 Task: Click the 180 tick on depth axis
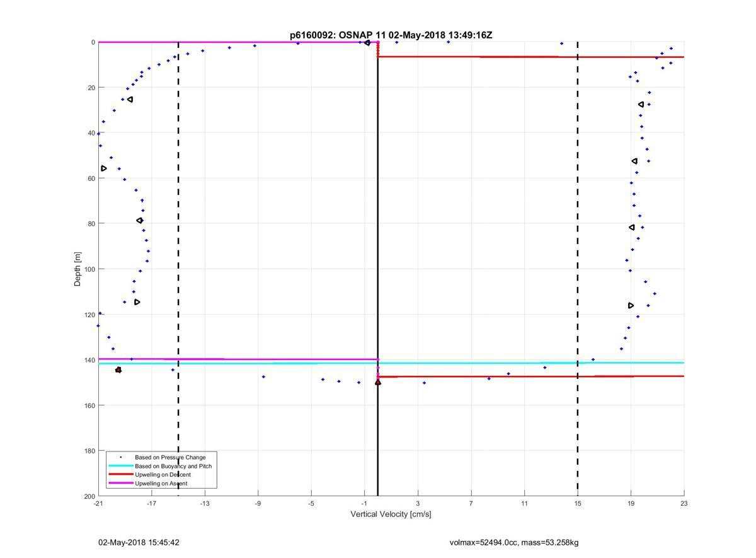pyautogui.click(x=89, y=451)
